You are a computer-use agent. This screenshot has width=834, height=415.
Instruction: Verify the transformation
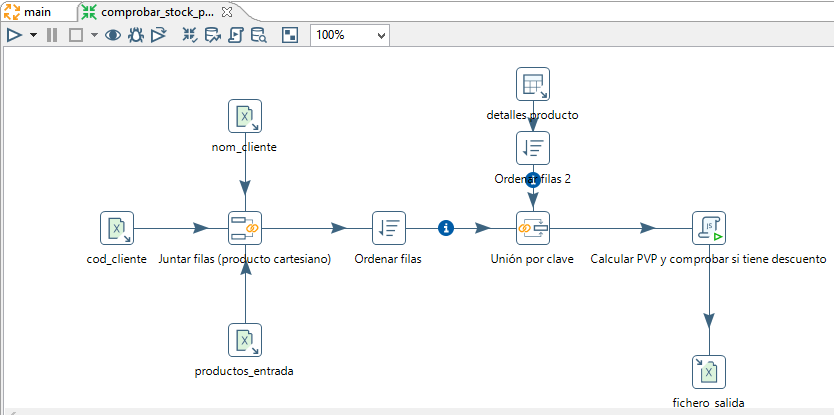click(x=190, y=36)
